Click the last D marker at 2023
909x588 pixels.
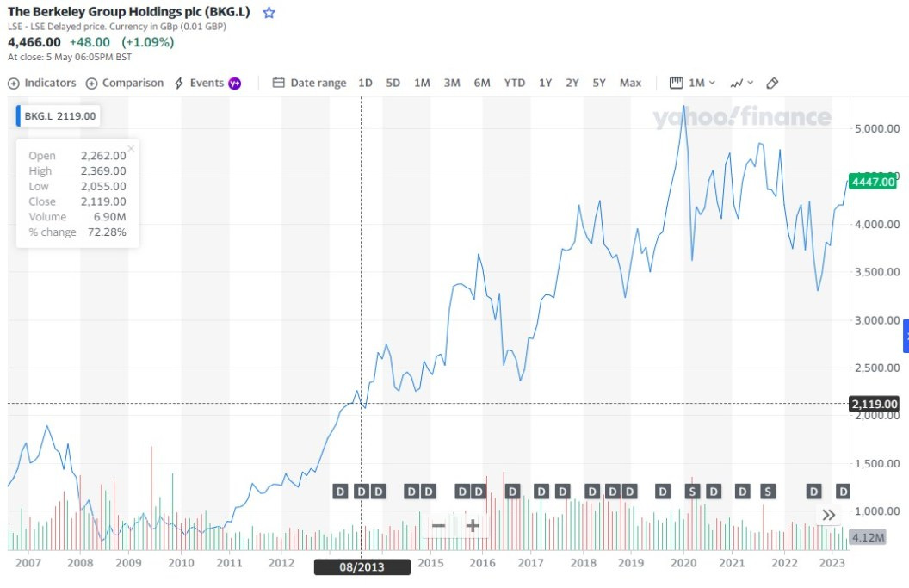[844, 492]
